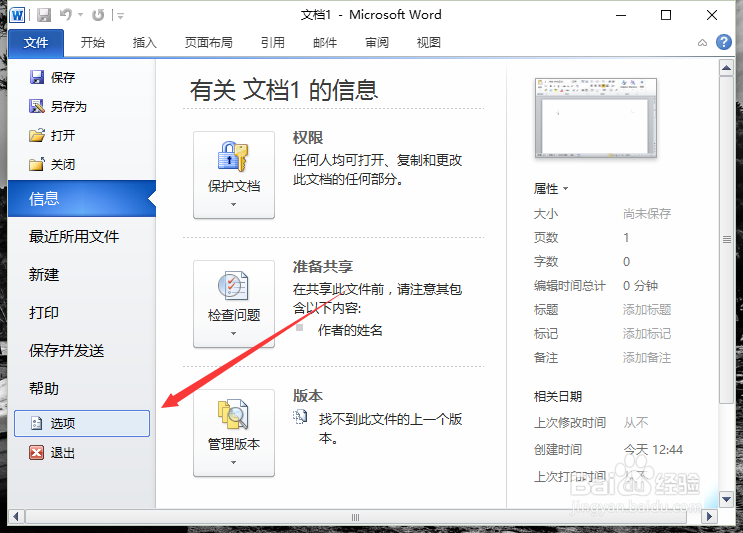
Task: Switch to the 视图 tab
Action: tap(429, 43)
